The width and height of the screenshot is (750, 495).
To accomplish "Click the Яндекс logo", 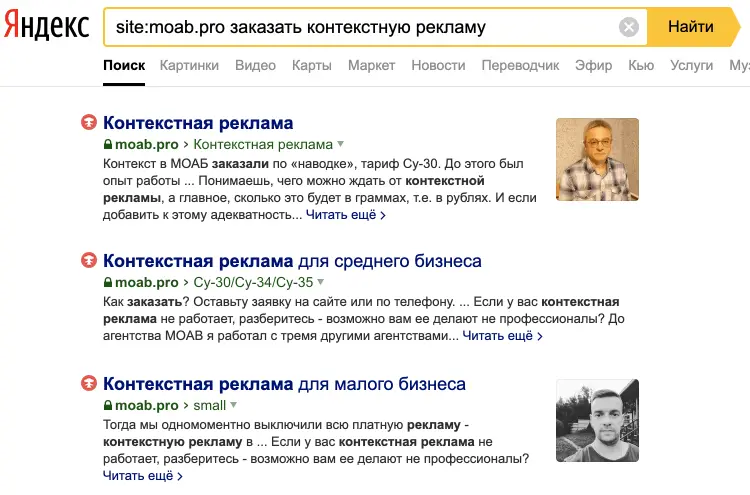I will click(46, 27).
